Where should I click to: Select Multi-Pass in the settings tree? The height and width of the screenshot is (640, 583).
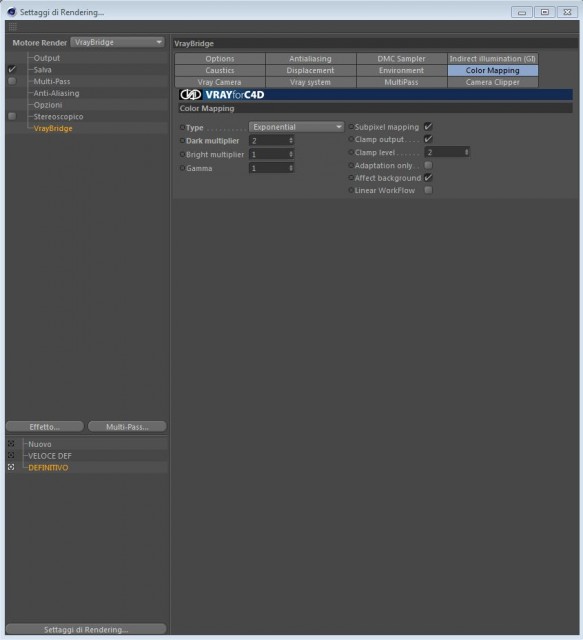point(52,81)
